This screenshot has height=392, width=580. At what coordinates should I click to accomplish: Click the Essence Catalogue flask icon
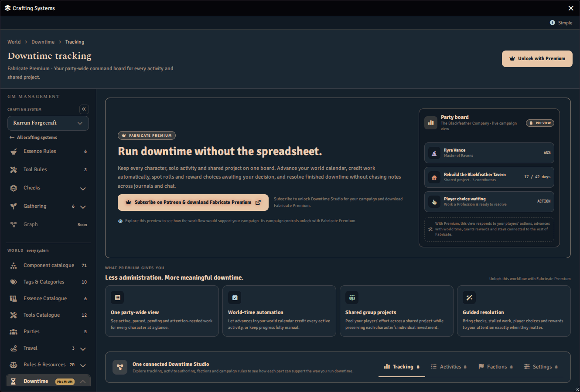pos(14,299)
